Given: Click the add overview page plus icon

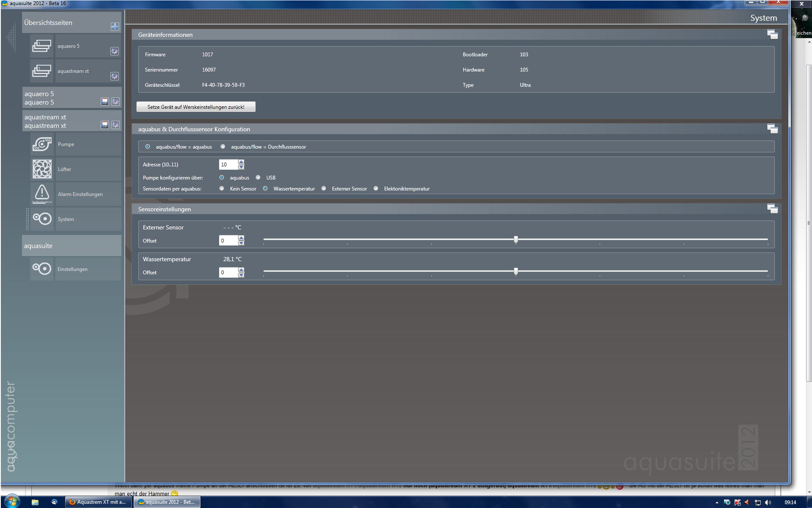Looking at the screenshot, I should 115,27.
